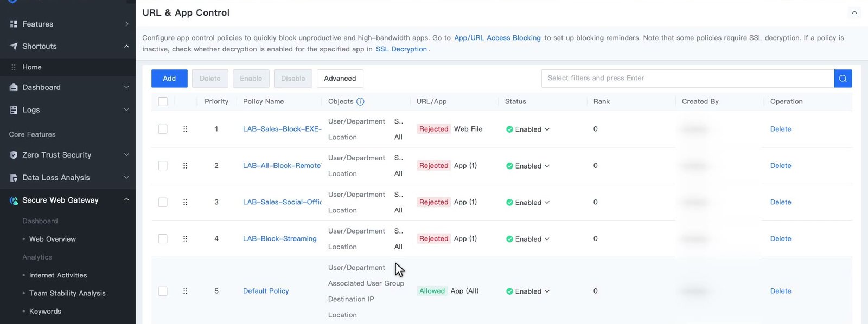Open the LAB-Block-Streaming policy link
The width and height of the screenshot is (868, 324).
point(280,239)
